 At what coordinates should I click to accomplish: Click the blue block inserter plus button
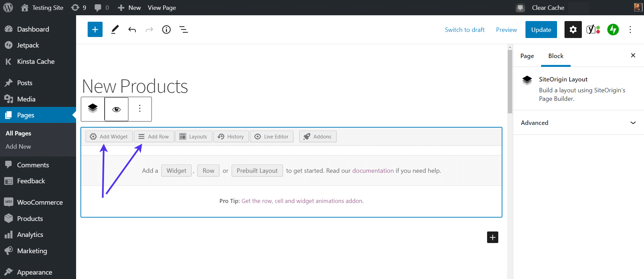(95, 30)
